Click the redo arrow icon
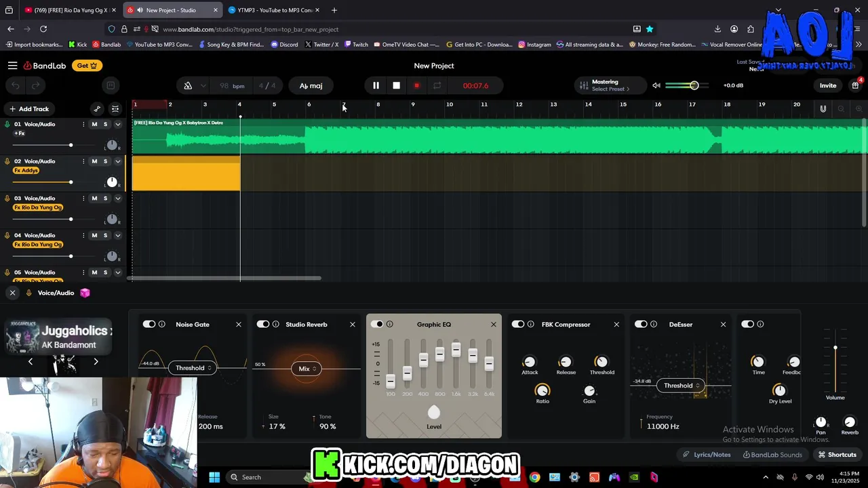This screenshot has width=868, height=488. click(36, 85)
